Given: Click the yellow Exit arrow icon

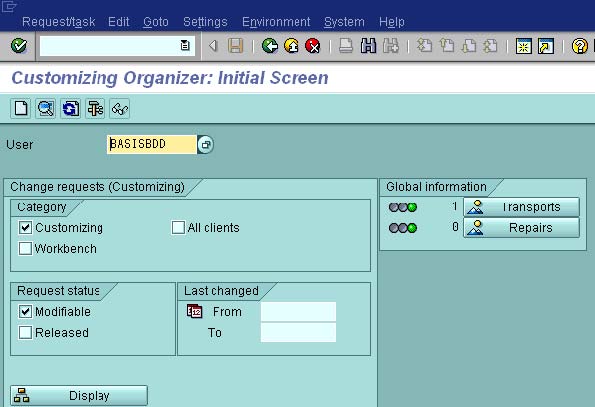Looking at the screenshot, I should (291, 46).
